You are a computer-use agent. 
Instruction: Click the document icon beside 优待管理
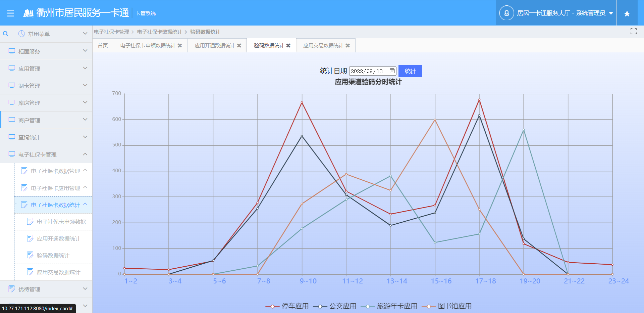(x=12, y=289)
